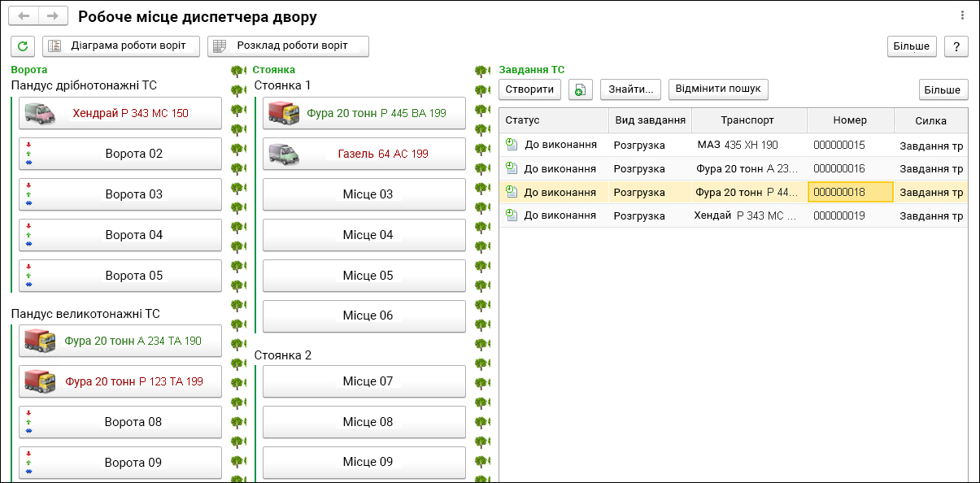Click the arrows icon on Ворота 09
The image size is (980, 483).
tap(29, 463)
